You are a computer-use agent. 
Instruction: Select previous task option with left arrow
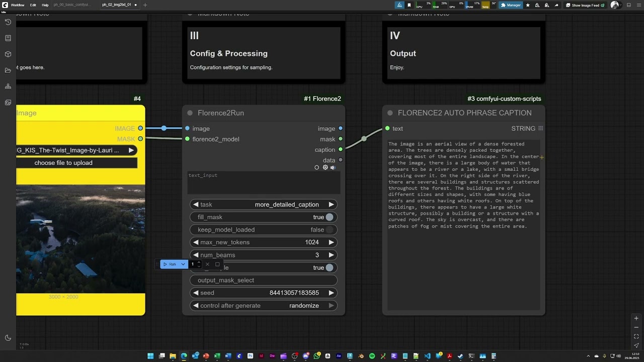[x=196, y=205]
